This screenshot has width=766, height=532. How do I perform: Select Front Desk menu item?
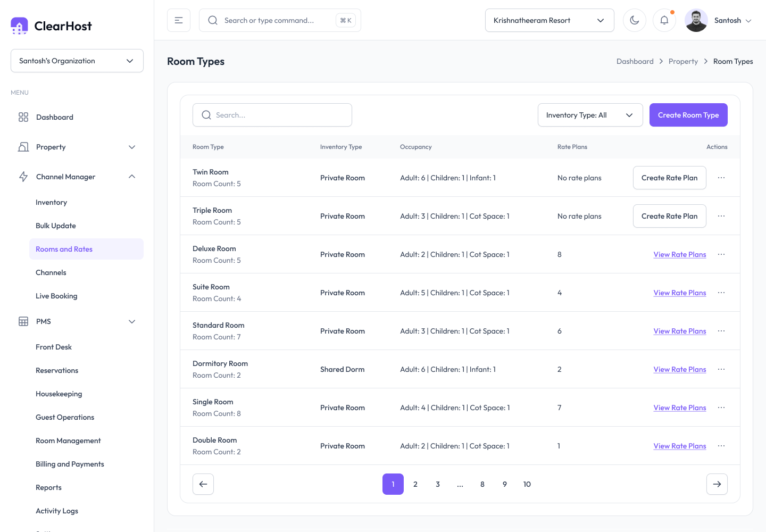click(54, 347)
